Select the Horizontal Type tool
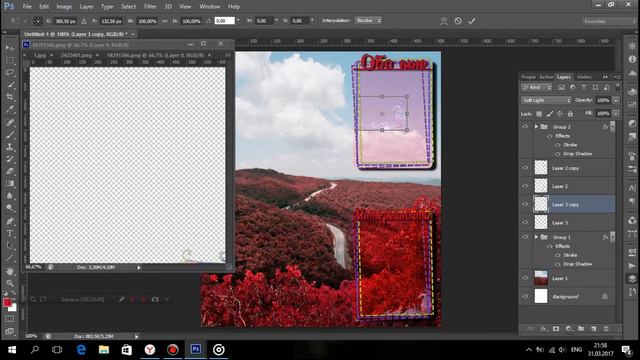 [10, 233]
